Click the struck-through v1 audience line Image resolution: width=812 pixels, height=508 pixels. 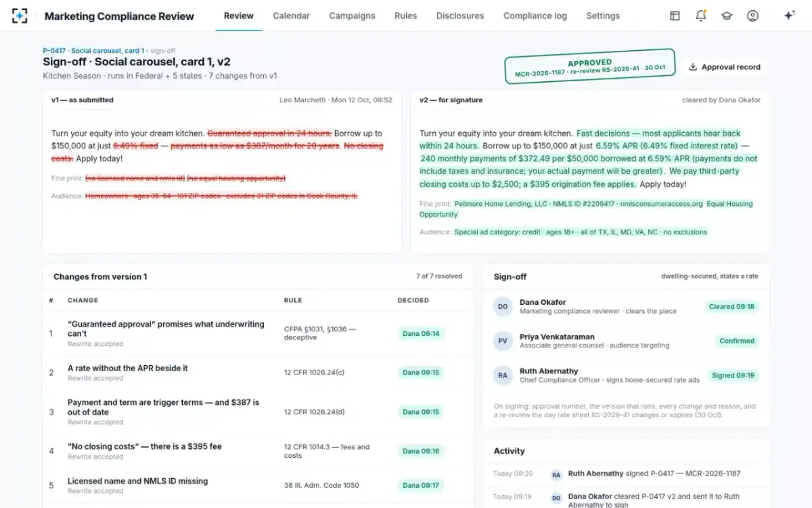pos(221,196)
